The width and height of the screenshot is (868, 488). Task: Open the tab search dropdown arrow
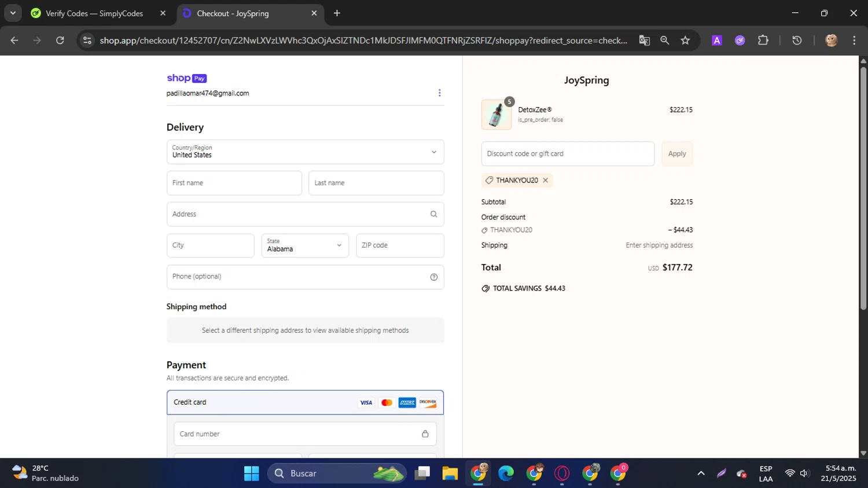pyautogui.click(x=13, y=13)
